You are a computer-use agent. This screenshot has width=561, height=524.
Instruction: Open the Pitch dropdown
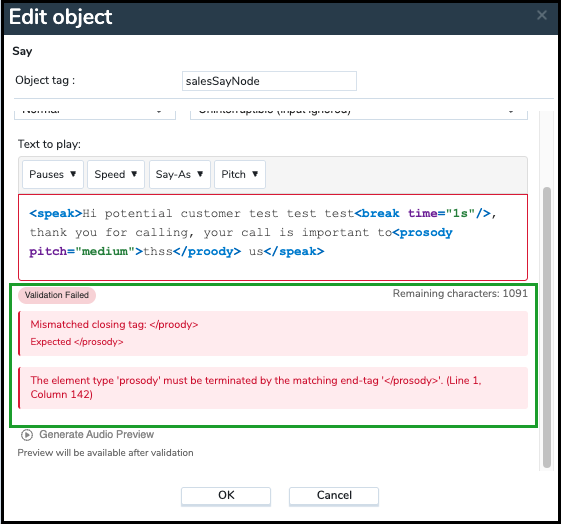pos(240,174)
